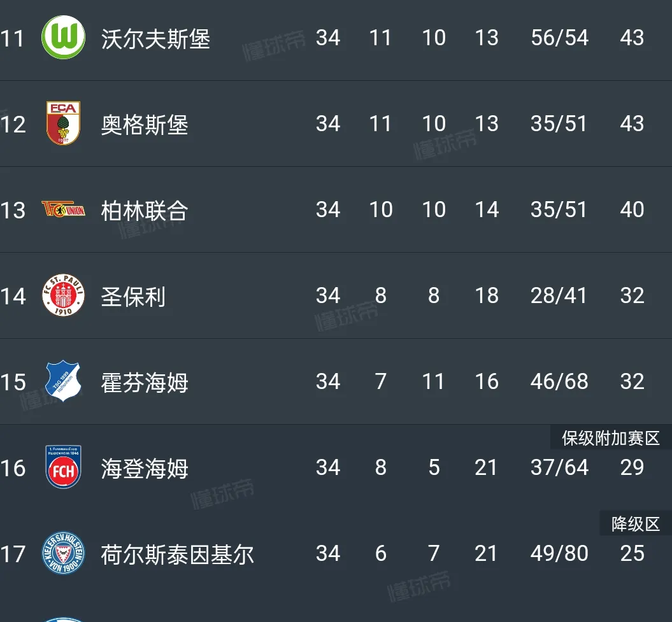
Task: Click the blue Hoffenheim crest
Action: pyautogui.click(x=63, y=381)
